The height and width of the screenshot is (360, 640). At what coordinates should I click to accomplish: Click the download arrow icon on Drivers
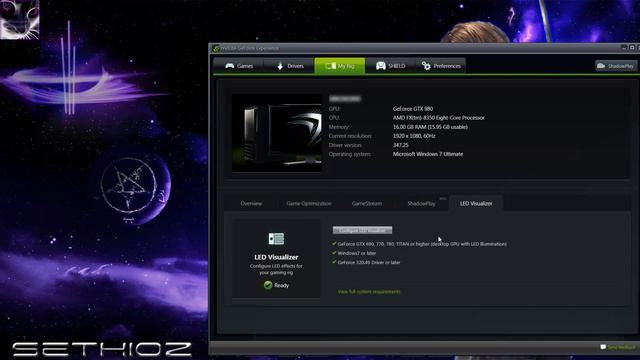pos(280,66)
